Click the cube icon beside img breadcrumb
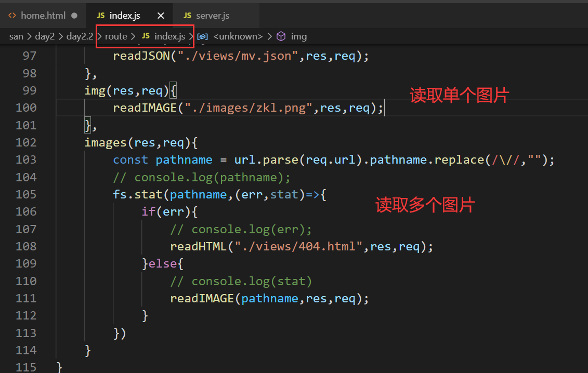 (x=281, y=36)
